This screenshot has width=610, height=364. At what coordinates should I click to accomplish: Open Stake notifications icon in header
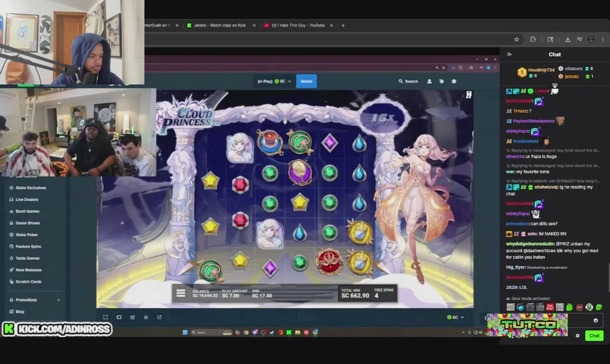coord(442,81)
